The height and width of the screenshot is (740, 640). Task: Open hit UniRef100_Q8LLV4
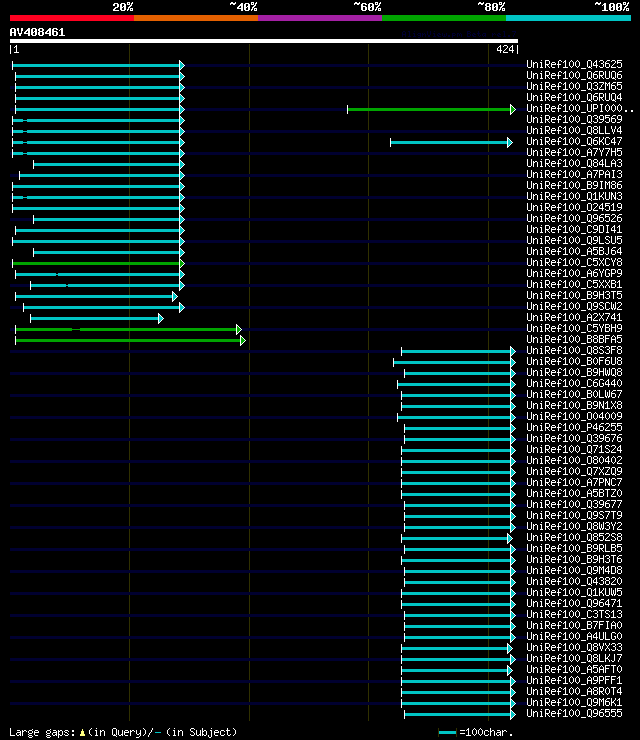tap(574, 130)
